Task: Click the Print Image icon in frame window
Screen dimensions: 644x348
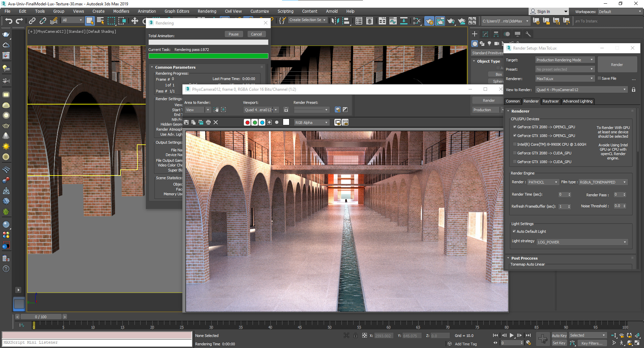Action: [x=208, y=123]
